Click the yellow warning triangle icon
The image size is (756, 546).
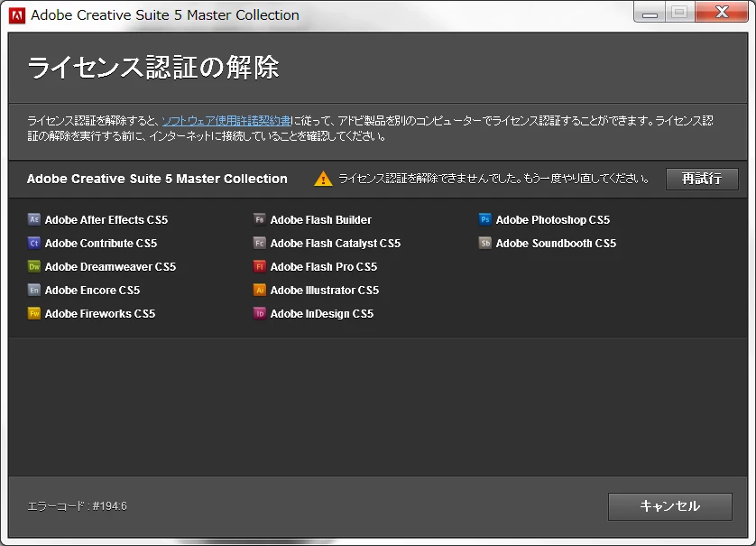point(323,179)
